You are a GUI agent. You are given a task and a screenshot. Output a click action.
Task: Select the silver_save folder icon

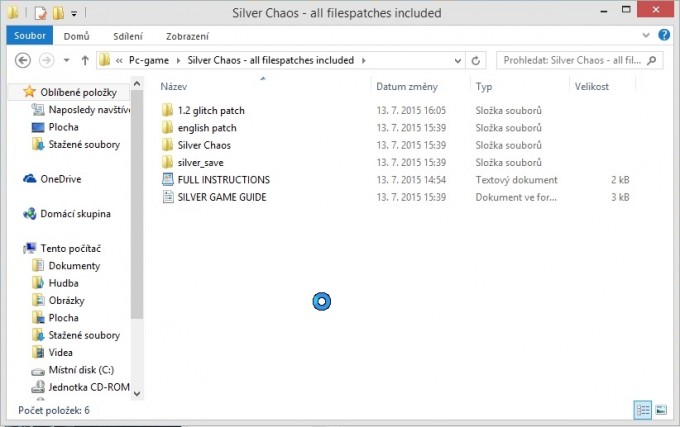(167, 162)
